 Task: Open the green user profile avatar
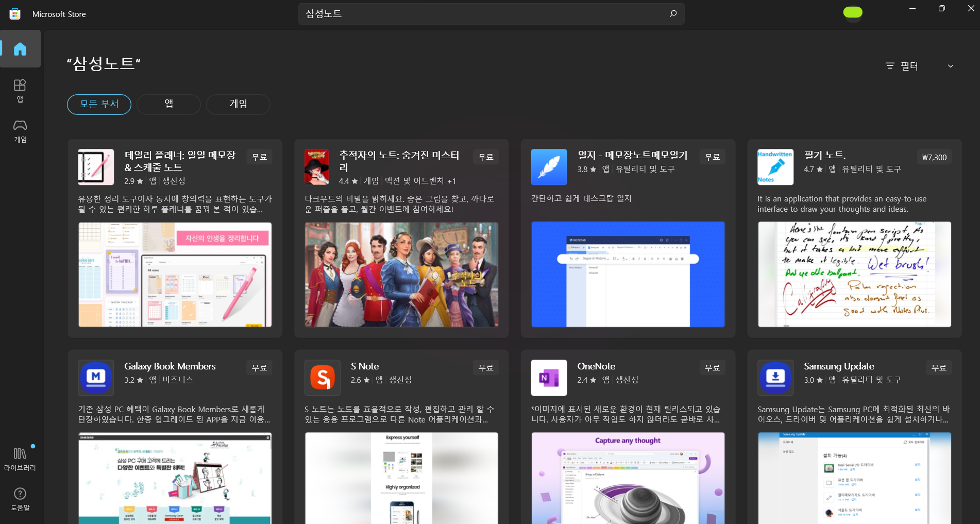853,12
